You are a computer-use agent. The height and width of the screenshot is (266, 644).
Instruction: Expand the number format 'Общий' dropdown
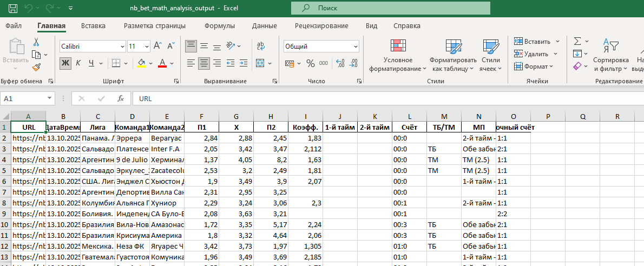pyautogui.click(x=355, y=46)
